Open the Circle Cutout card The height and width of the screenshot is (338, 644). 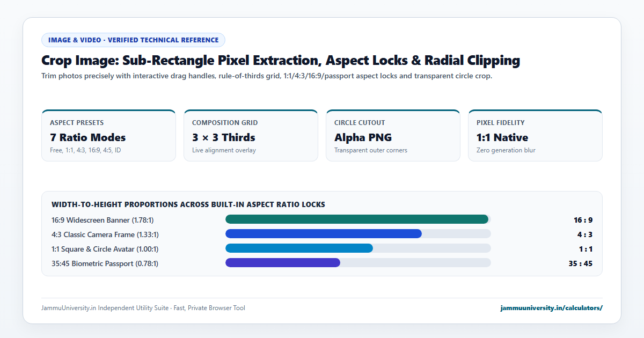tap(393, 135)
